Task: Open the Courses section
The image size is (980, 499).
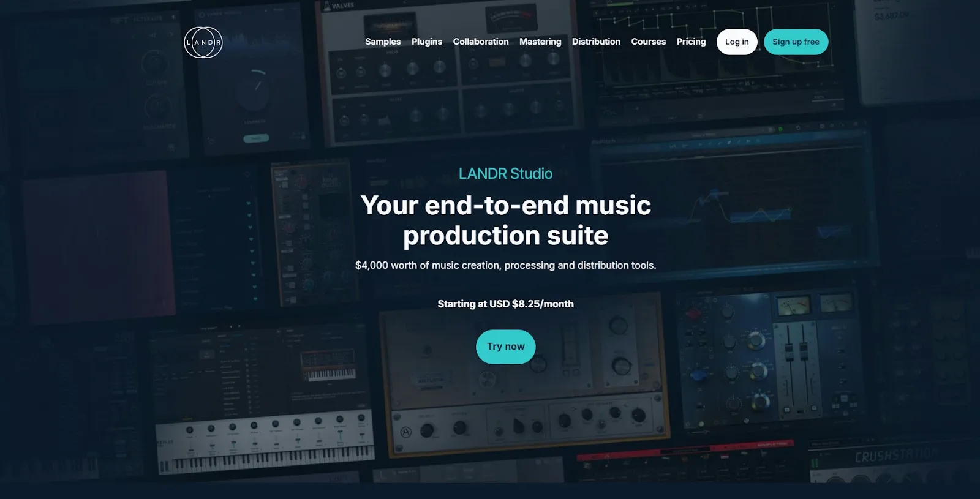Action: (x=648, y=42)
